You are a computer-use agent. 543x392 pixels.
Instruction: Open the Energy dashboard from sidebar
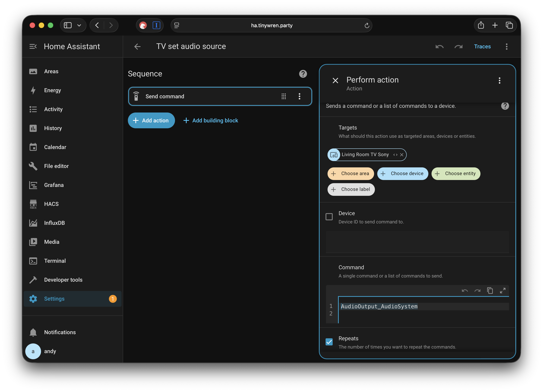pos(52,90)
